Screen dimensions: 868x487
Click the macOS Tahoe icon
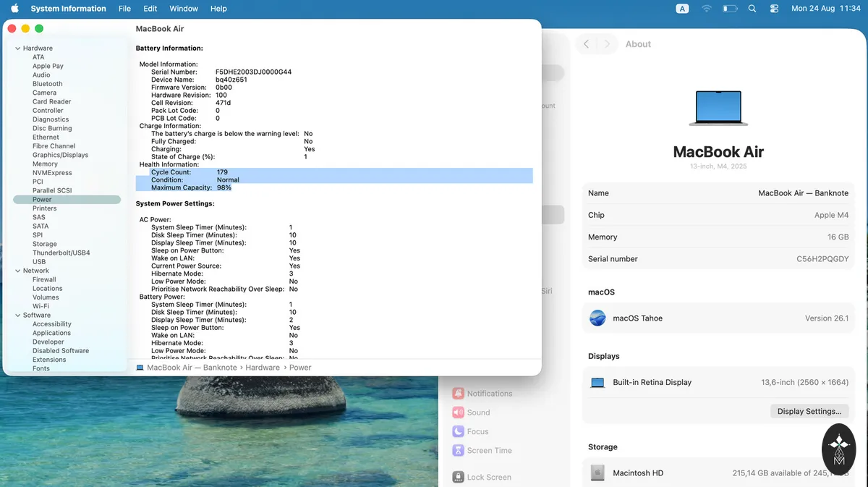[597, 318]
